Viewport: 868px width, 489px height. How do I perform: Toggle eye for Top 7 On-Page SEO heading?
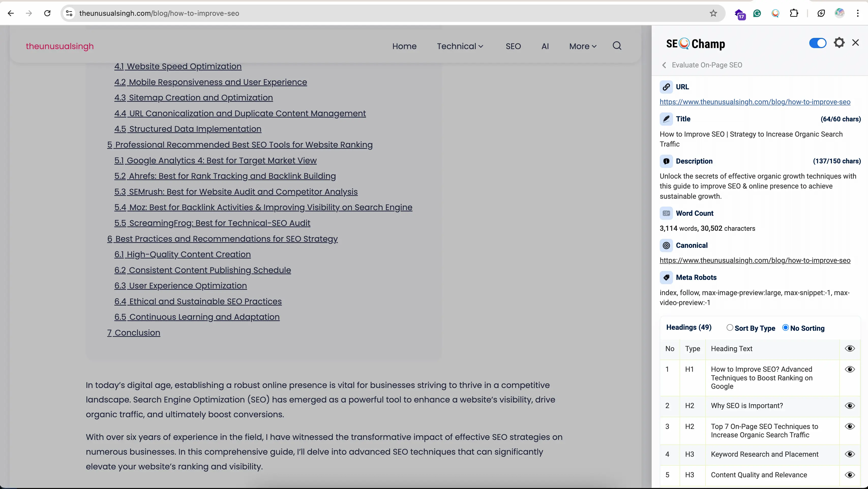[x=850, y=426]
